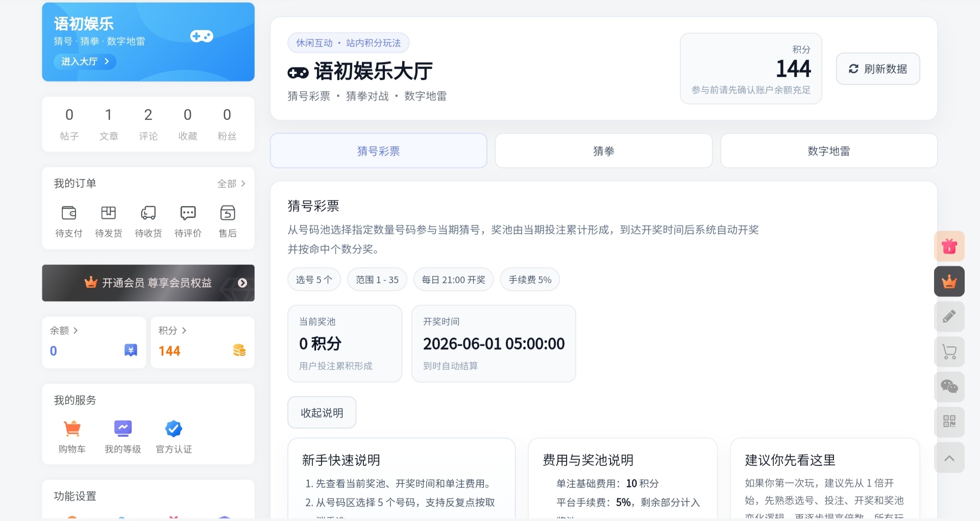The width and height of the screenshot is (980, 521).
Task: Click gamepad icon beside 语初娱乐大厅 title
Action: (298, 72)
